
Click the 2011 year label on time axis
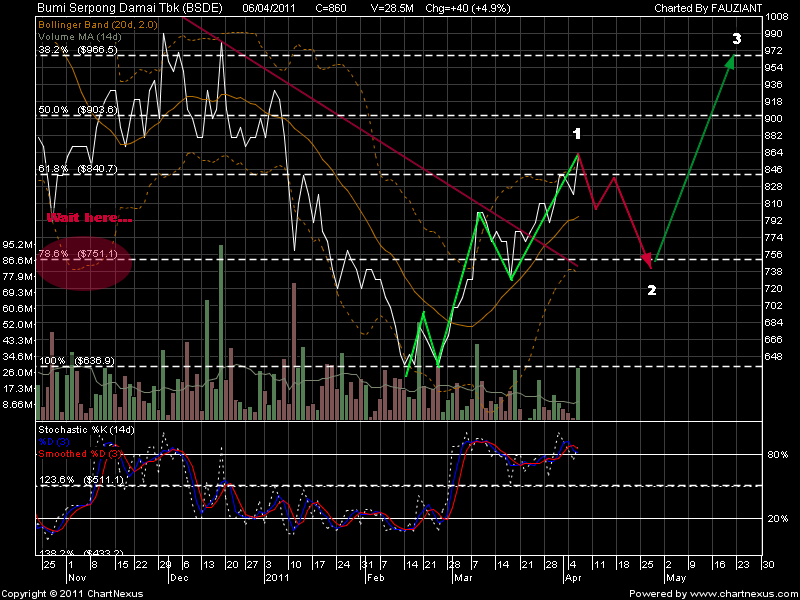277,578
